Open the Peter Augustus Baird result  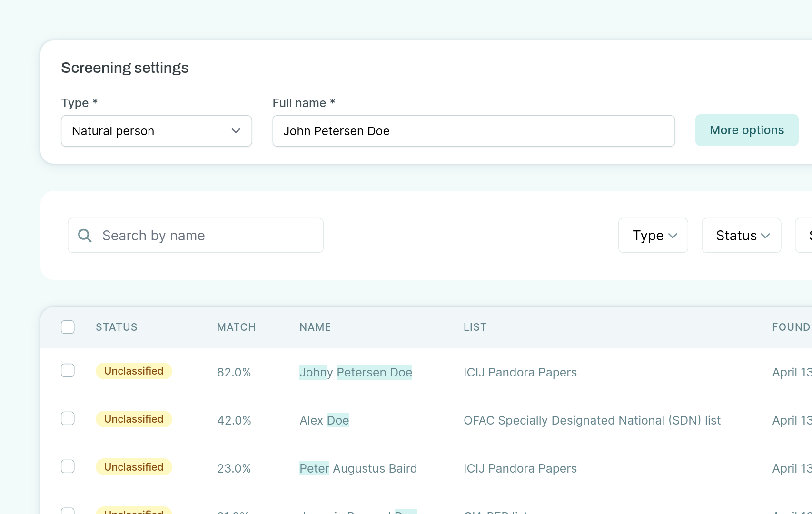358,468
